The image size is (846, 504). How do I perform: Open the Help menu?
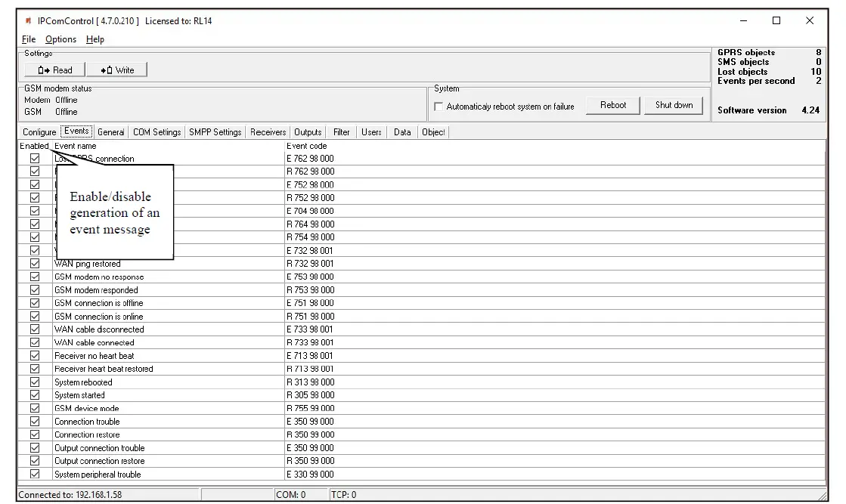95,39
